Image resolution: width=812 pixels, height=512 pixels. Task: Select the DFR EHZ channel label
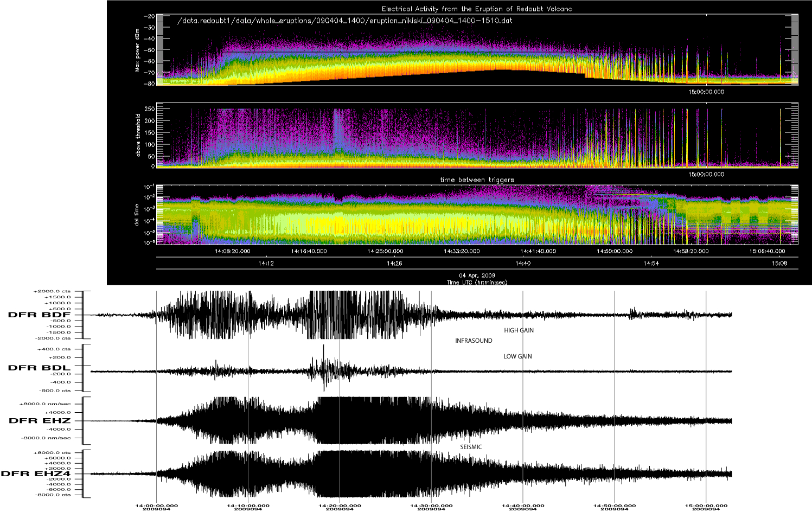pos(40,421)
